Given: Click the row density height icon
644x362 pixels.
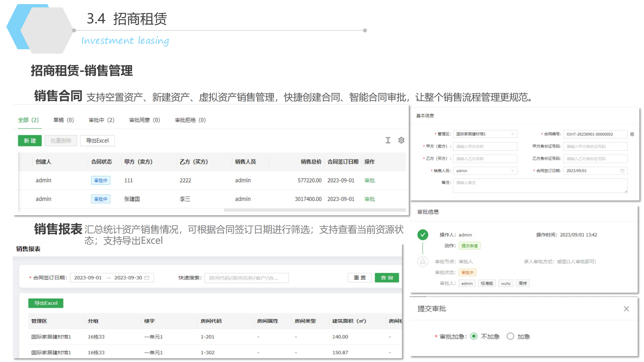Looking at the screenshot, I should pyautogui.click(x=388, y=140).
